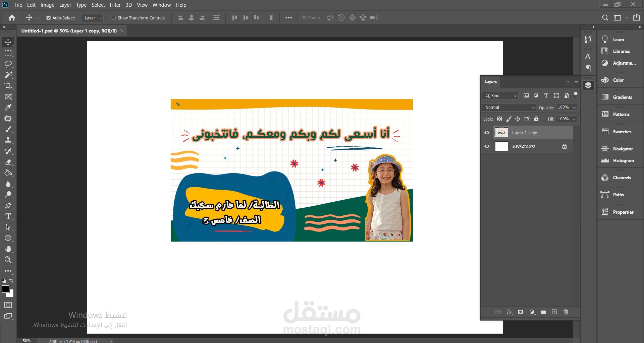Click the Home icon in options bar

[x=12, y=18]
